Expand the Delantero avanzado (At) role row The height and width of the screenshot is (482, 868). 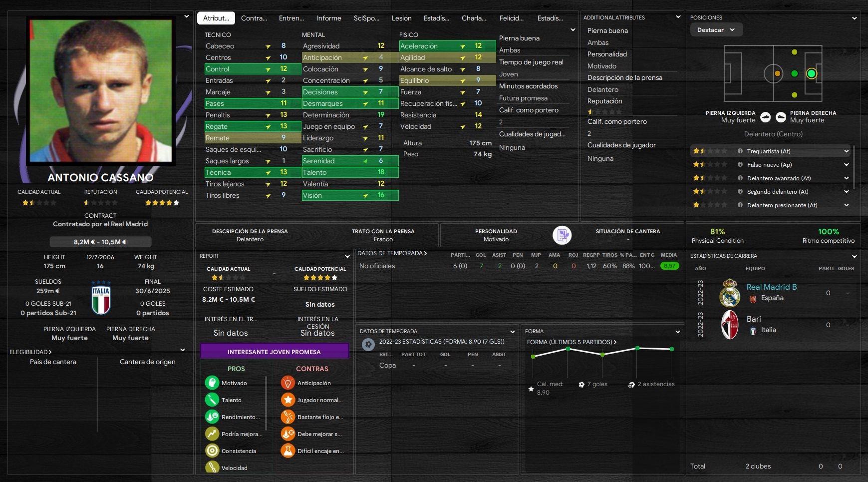coord(847,178)
